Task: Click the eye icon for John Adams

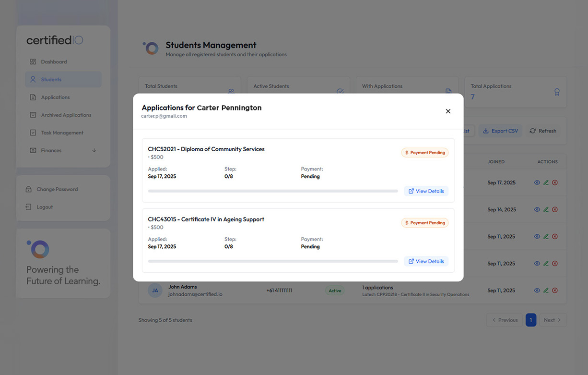Action: click(x=537, y=290)
